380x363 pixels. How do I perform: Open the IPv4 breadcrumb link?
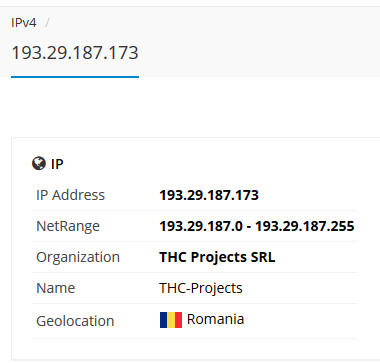click(x=24, y=23)
